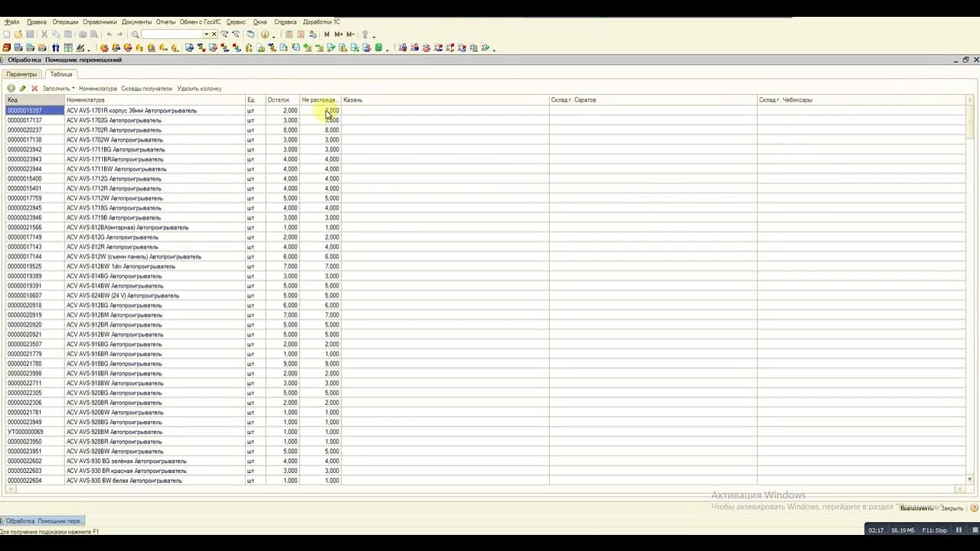Open the Сервис menu
Screen dimensions: 980x551
(x=237, y=22)
